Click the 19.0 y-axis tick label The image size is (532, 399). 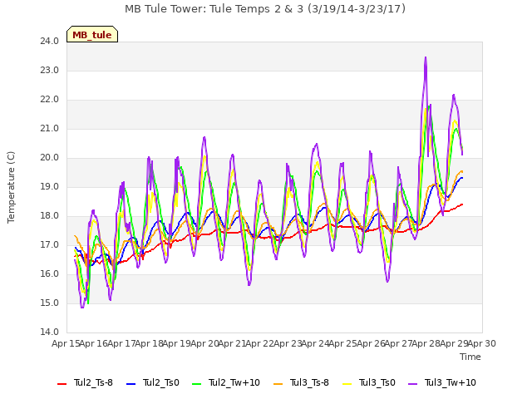click(x=50, y=187)
